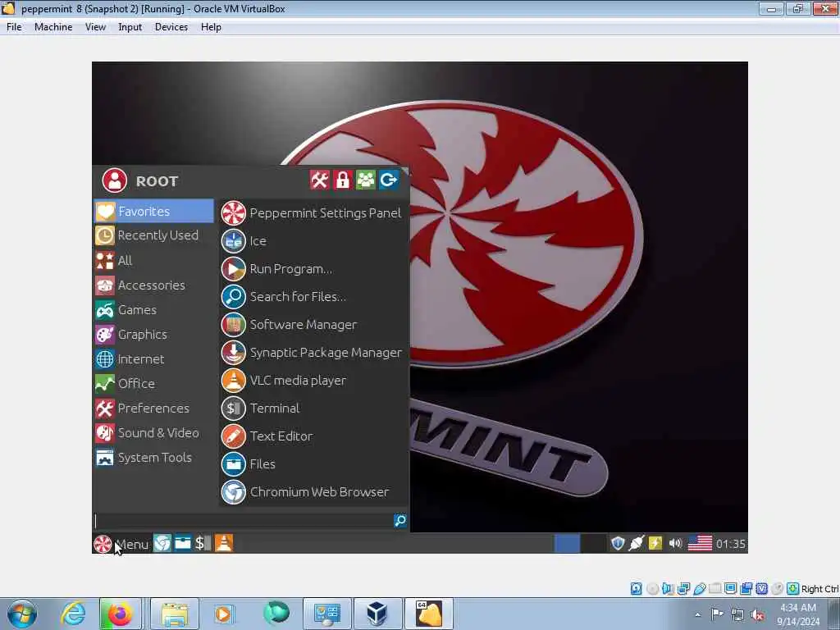Open Firefox from Windows taskbar

pos(120,614)
